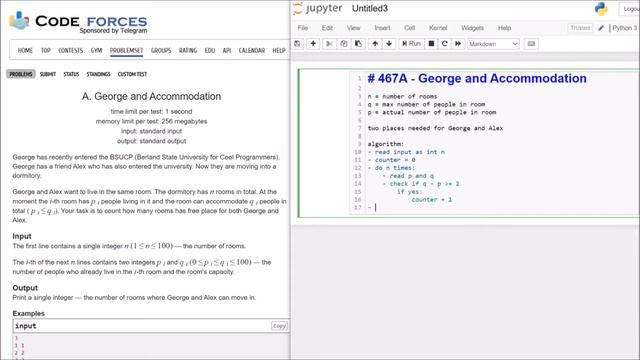This screenshot has width=640, height=360.
Task: Click the 'algorithm:' line in the cell
Action: (386, 144)
